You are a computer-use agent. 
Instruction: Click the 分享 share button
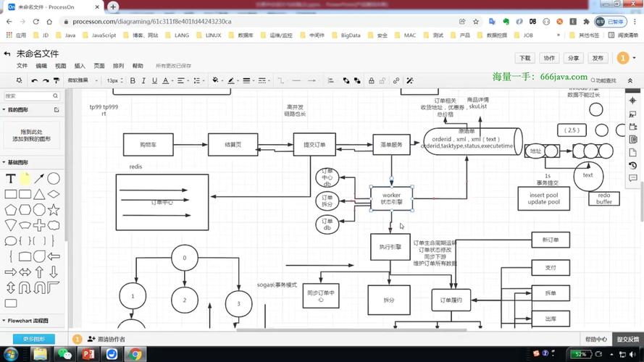pos(573,58)
